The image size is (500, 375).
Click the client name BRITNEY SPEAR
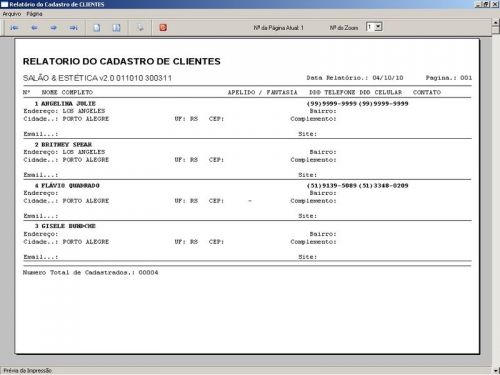point(66,145)
